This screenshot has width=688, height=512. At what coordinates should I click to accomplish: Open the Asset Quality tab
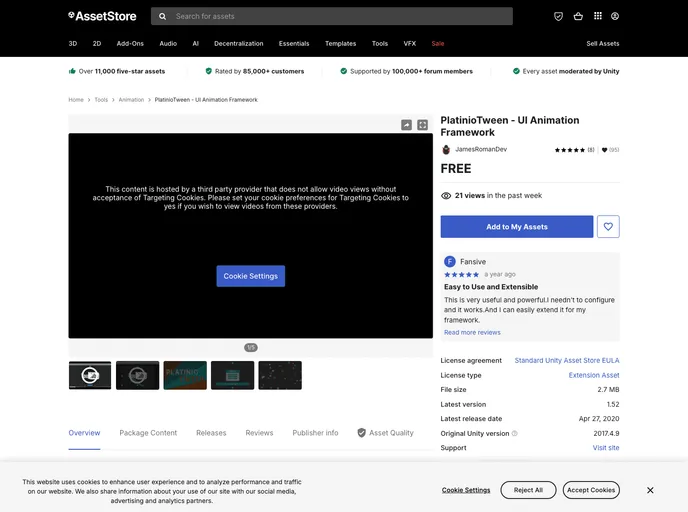point(386,433)
